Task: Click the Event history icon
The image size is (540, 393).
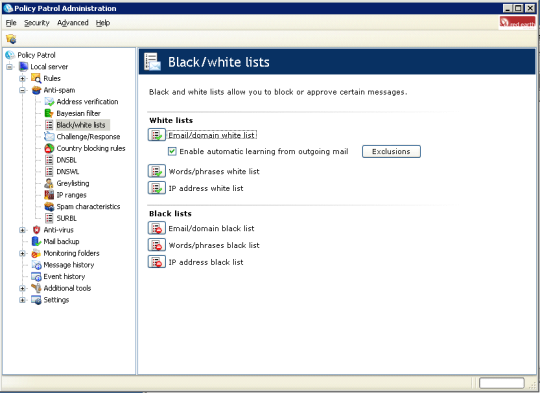Action: (36, 277)
